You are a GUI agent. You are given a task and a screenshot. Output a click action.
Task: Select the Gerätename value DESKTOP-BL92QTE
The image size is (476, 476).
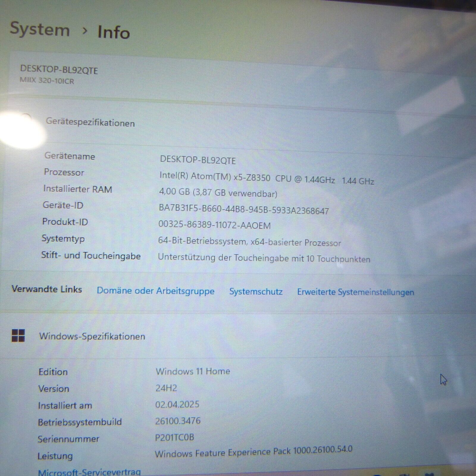tap(198, 160)
